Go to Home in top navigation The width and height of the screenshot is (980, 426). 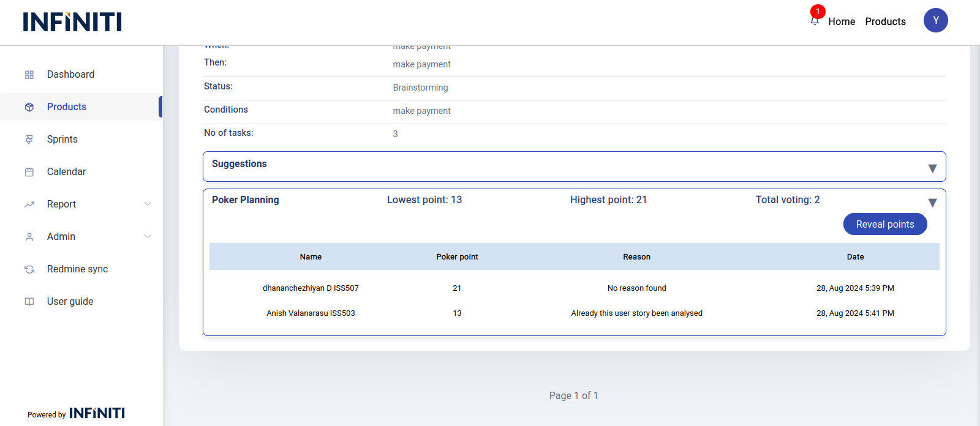(842, 21)
